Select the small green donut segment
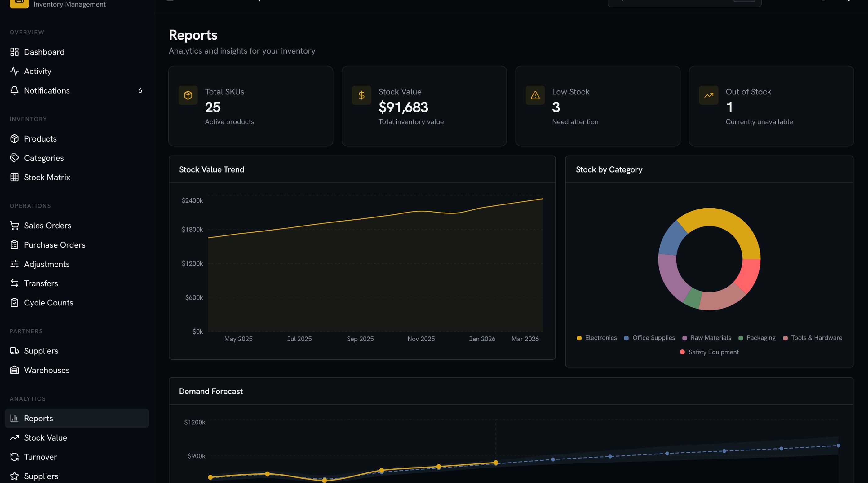The image size is (868, 483). pos(693,299)
